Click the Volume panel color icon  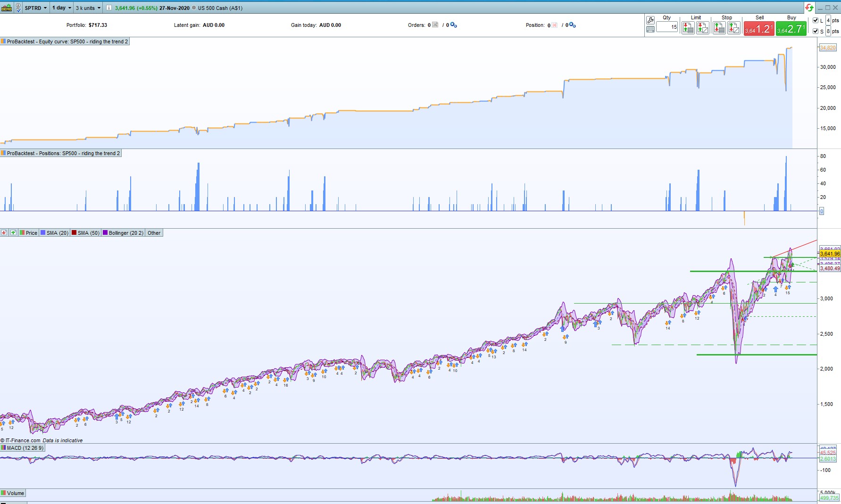[3, 493]
